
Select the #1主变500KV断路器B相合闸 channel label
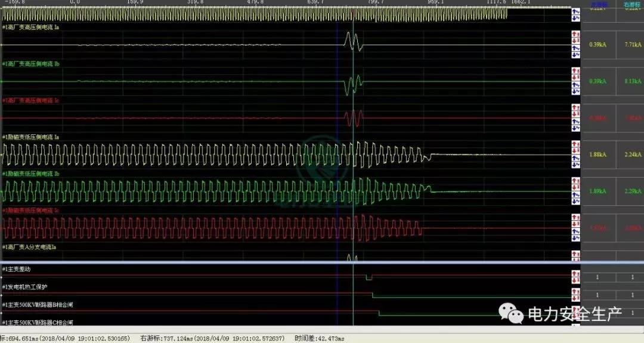(38, 305)
